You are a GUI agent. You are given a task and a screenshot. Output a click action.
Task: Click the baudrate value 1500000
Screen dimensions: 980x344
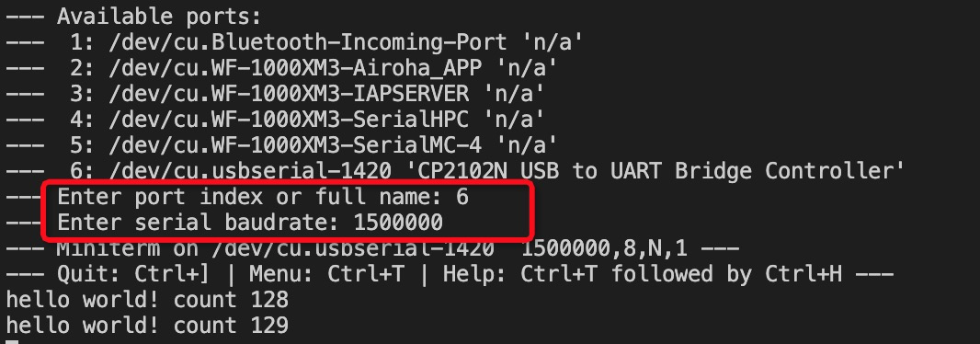pyautogui.click(x=398, y=223)
